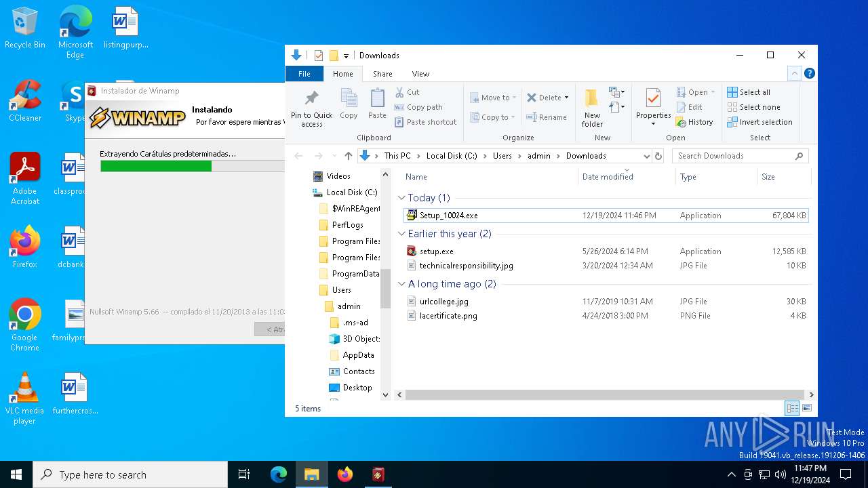Click the Rename command
Viewport: 868px width, 488px height.
[x=547, y=117]
